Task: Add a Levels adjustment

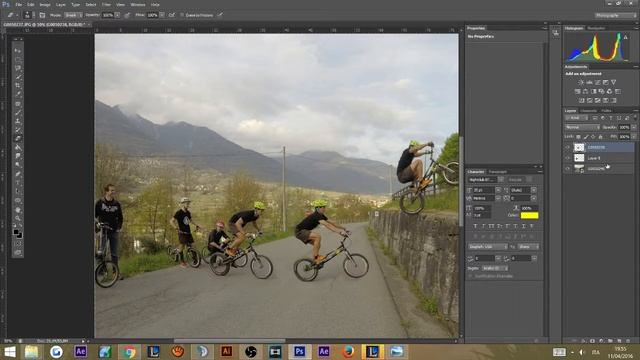Action: click(589, 82)
